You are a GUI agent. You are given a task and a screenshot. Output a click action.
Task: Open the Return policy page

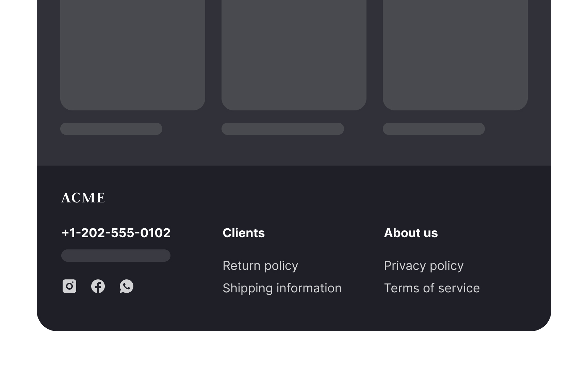coord(260,265)
